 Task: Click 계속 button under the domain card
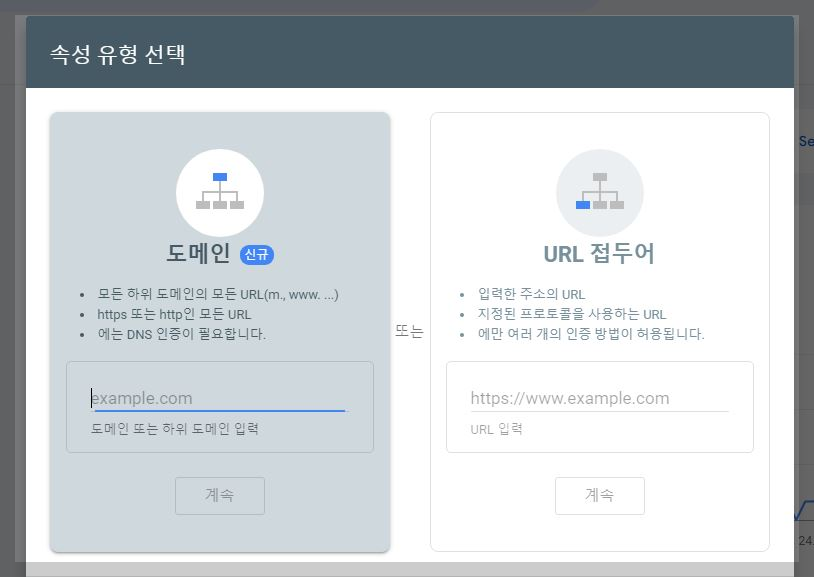tap(220, 495)
